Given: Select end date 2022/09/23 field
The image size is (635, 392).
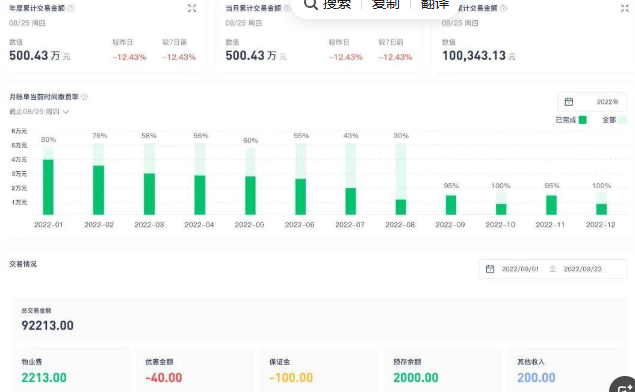Looking at the screenshot, I should 582,269.
